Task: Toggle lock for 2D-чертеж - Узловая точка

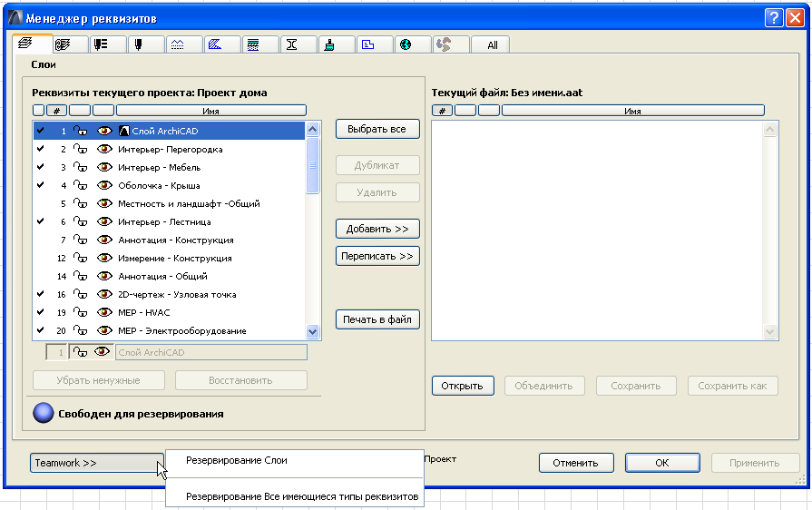Action: click(80, 294)
